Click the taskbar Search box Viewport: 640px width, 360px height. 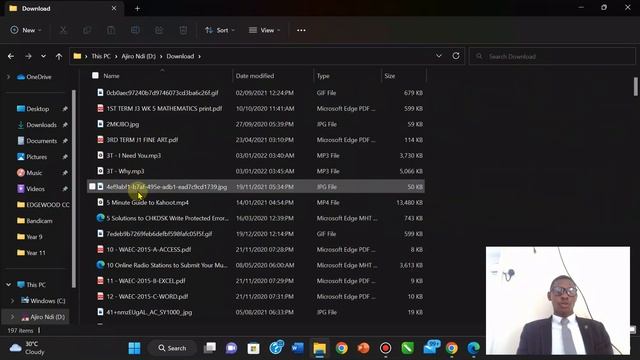(x=172, y=348)
